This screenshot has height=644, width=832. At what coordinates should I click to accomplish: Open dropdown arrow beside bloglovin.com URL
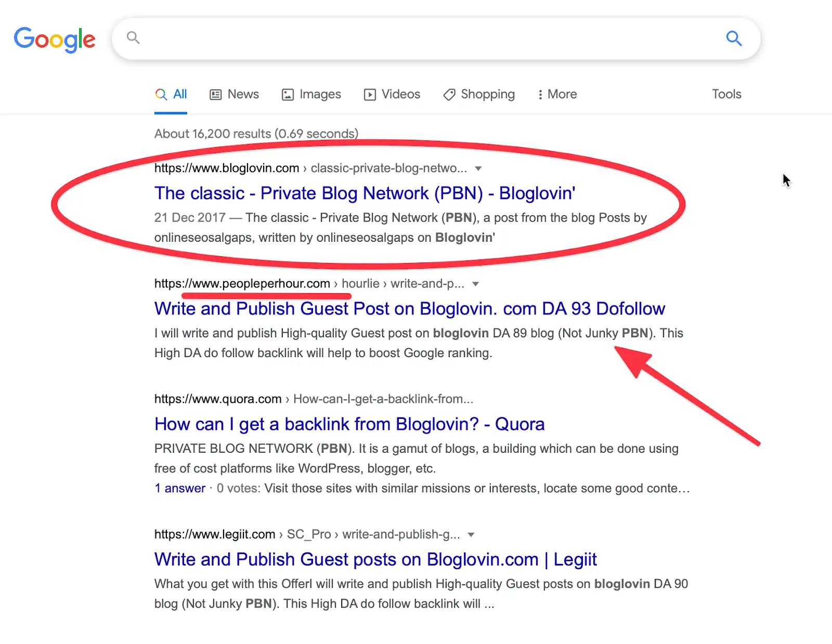point(478,168)
